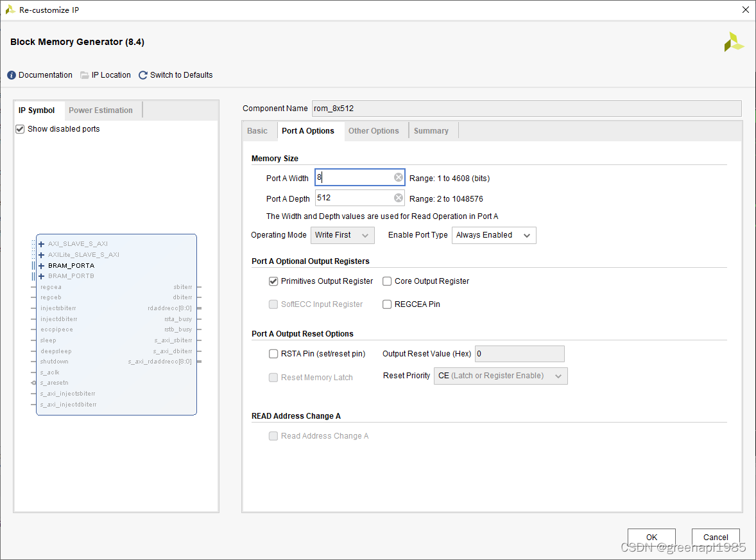Image resolution: width=756 pixels, height=560 pixels.
Task: Expand AXILite_SLAVE_S_AXI plus icon
Action: click(42, 255)
